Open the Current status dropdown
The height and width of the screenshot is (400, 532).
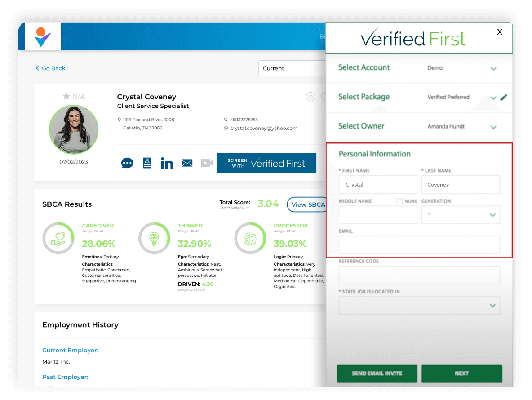tap(292, 68)
